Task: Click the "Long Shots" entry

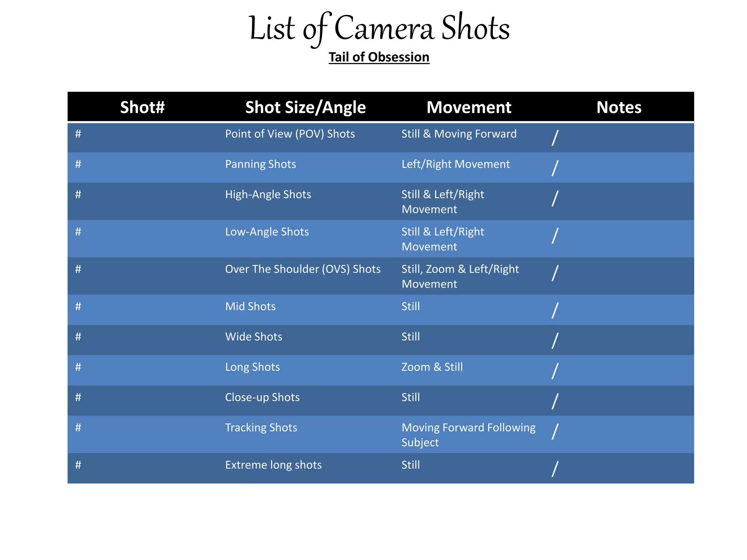Action: pos(252,367)
